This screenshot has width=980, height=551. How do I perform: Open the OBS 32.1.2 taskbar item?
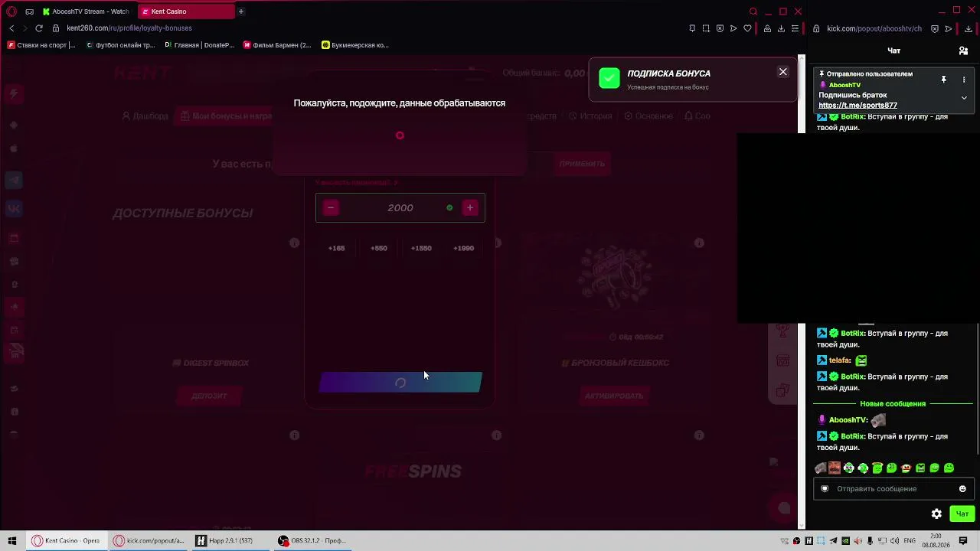[312, 540]
